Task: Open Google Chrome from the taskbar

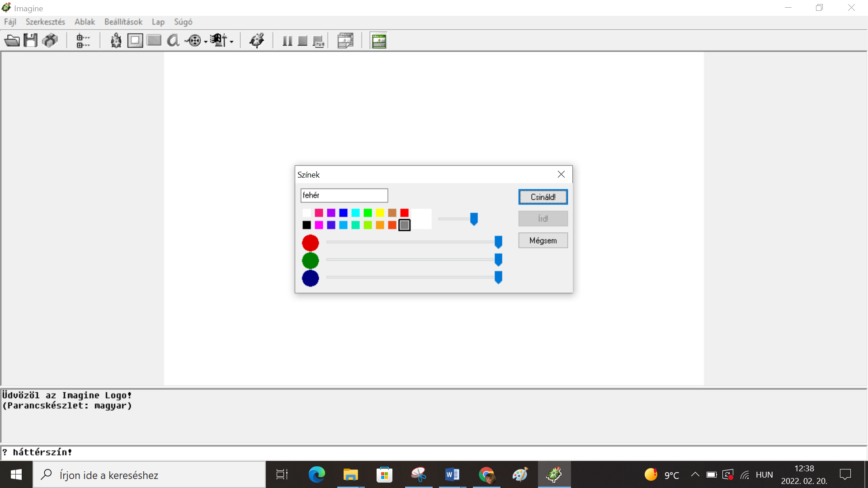Action: (486, 474)
